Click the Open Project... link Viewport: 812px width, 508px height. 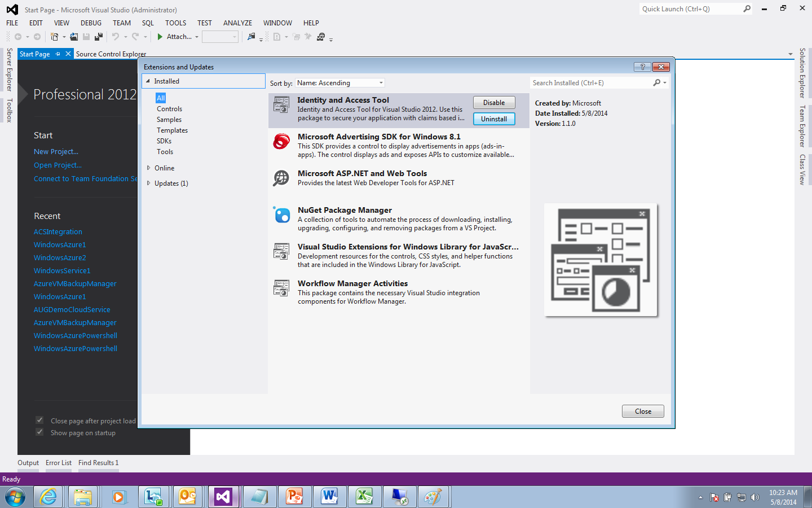click(58, 165)
